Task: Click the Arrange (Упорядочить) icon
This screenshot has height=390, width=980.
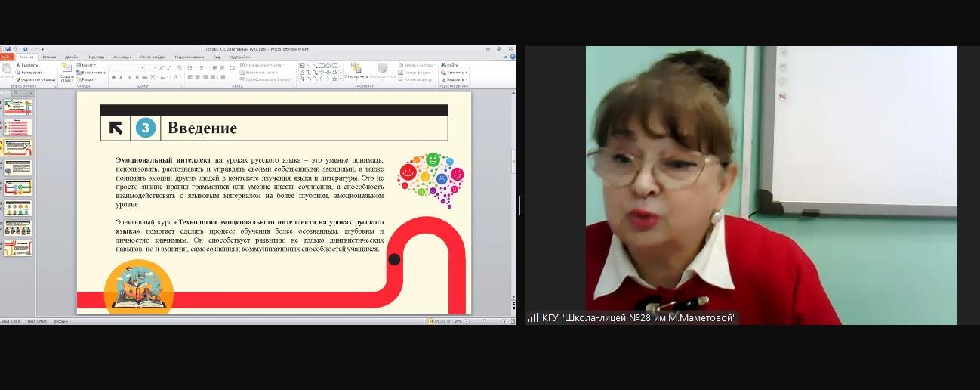Action: [x=356, y=70]
